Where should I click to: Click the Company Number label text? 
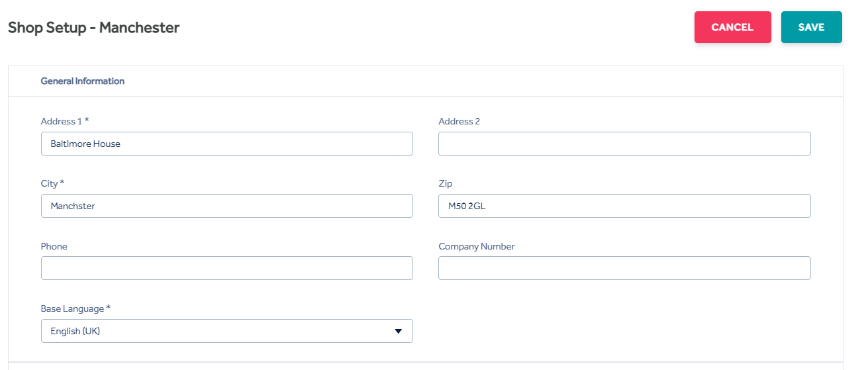coord(477,246)
